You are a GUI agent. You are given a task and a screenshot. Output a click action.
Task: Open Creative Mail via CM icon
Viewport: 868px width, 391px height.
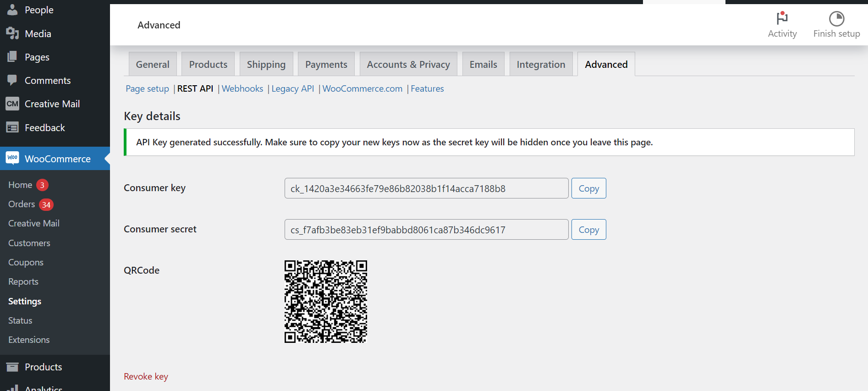pos(12,104)
